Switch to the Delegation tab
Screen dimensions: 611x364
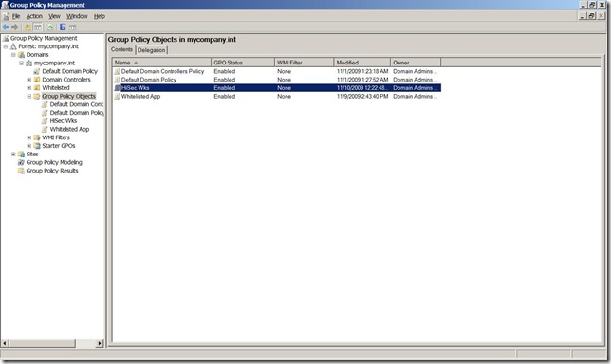tap(152, 50)
